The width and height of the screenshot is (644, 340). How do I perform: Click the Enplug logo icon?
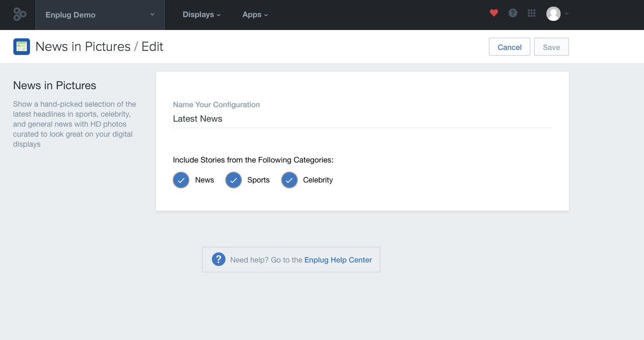pyautogui.click(x=20, y=15)
